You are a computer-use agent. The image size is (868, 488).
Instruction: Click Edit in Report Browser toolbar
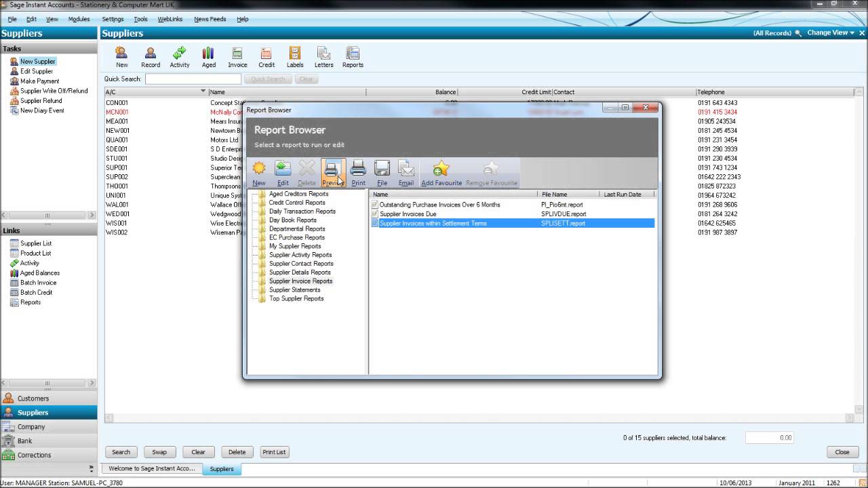(x=283, y=174)
